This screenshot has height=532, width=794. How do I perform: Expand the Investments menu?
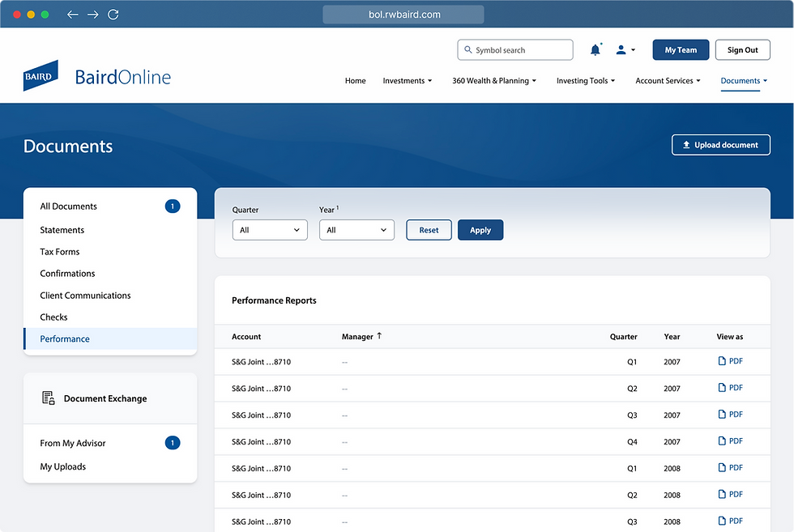click(x=407, y=80)
